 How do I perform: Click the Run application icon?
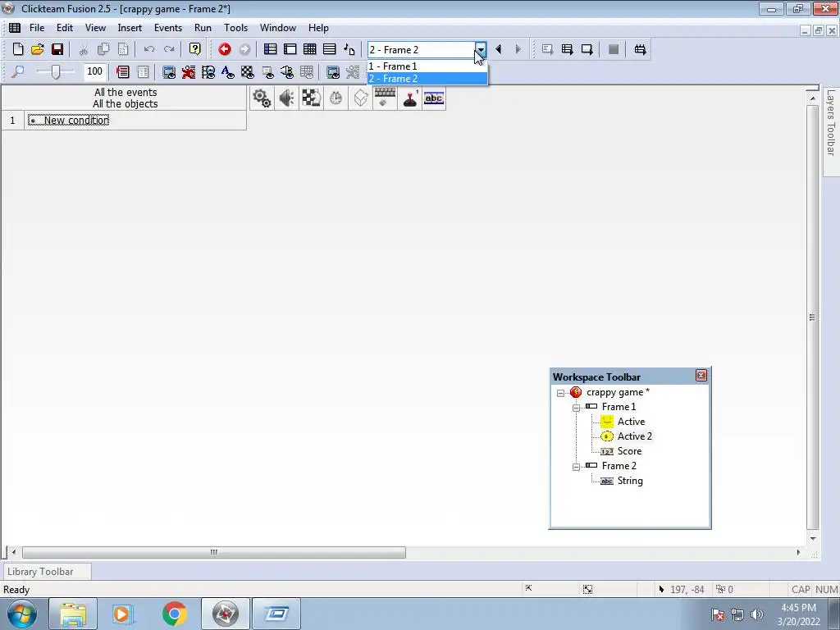tap(568, 49)
